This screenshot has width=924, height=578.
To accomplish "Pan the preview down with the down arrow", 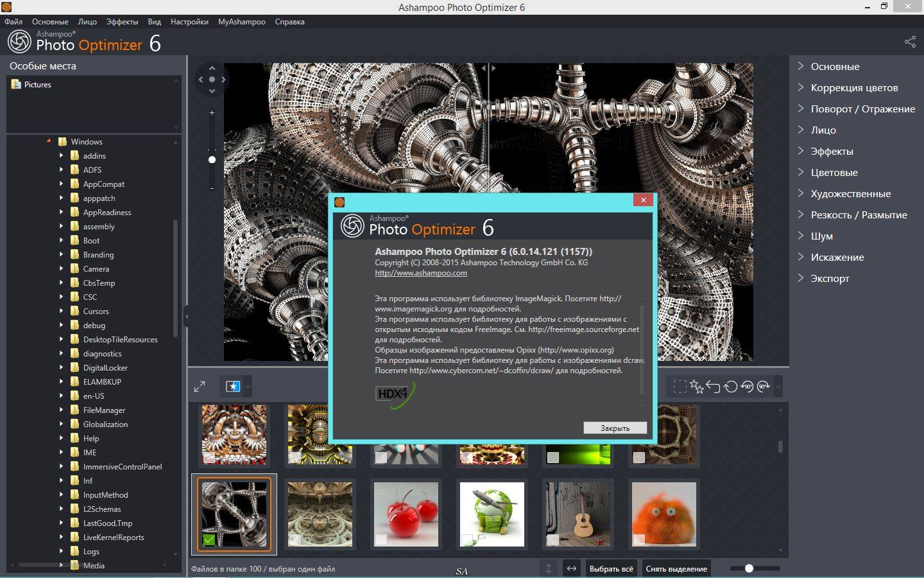I will tap(212, 91).
